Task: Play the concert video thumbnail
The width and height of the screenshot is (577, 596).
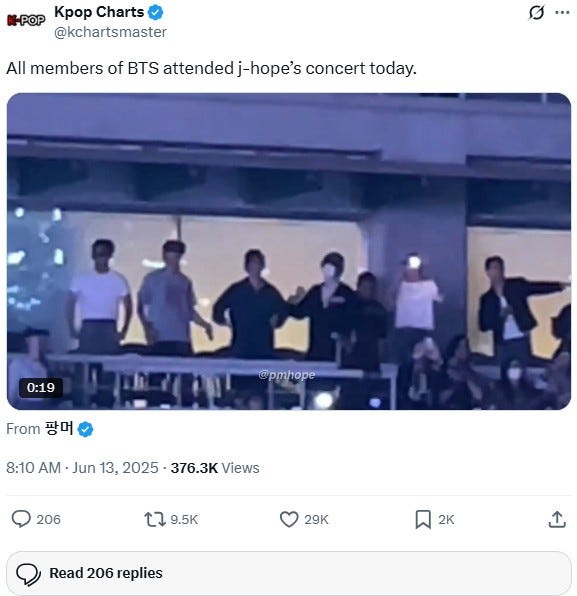Action: [x=289, y=251]
